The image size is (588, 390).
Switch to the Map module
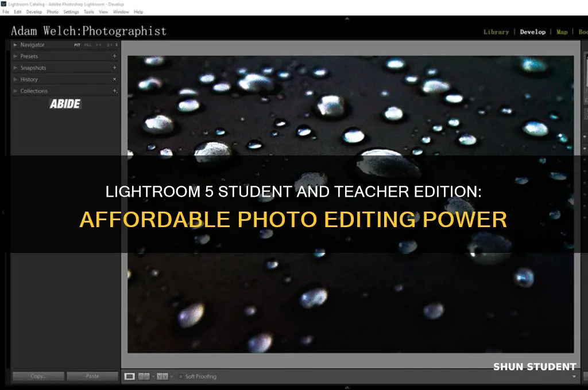tap(562, 32)
